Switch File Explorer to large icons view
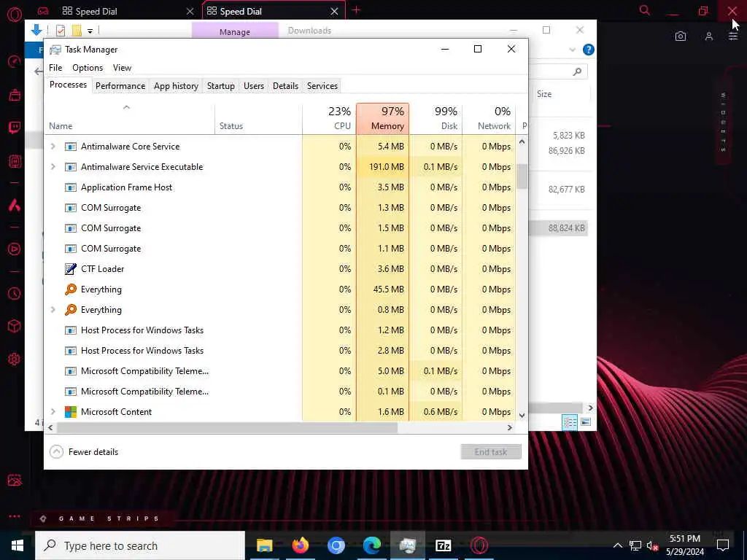 (x=586, y=422)
